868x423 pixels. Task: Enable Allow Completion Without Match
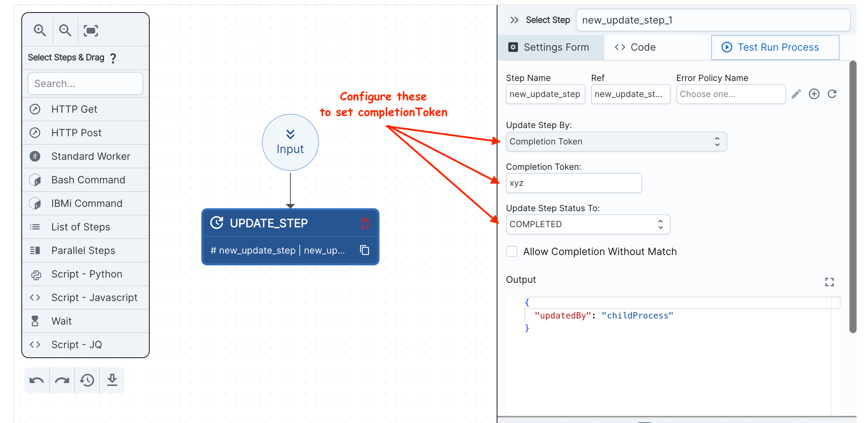(x=511, y=251)
